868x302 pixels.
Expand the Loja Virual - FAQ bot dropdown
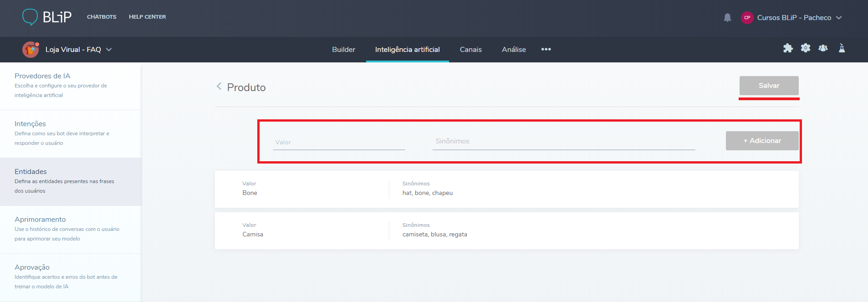(109, 50)
